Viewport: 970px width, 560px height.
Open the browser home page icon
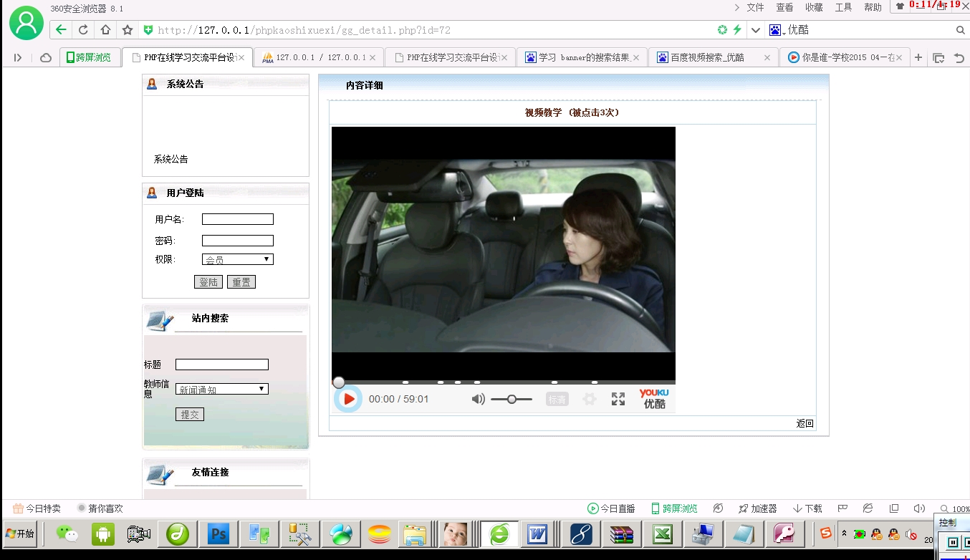(105, 30)
